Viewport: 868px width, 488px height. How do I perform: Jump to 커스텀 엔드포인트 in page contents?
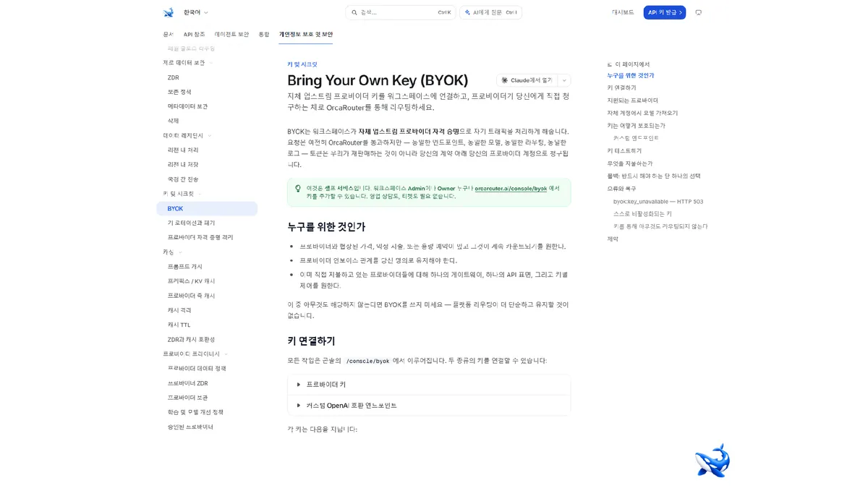[x=636, y=138]
